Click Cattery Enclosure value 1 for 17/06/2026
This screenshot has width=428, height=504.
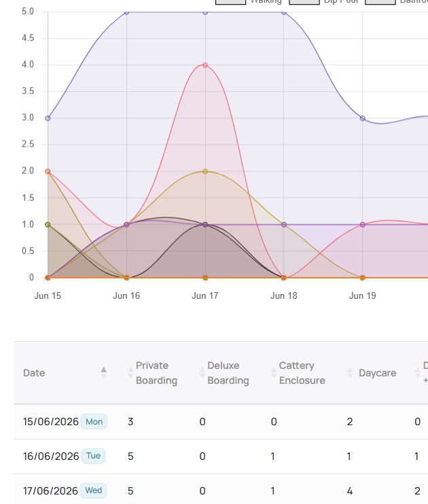pos(272,491)
